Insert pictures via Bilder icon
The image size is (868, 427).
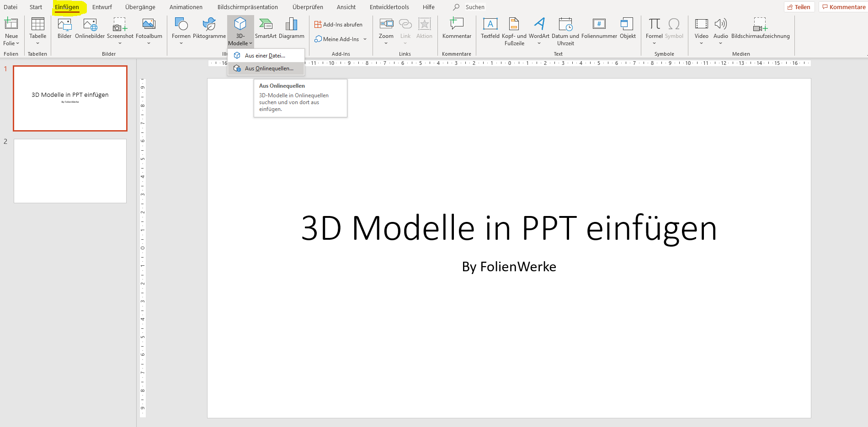(x=64, y=24)
